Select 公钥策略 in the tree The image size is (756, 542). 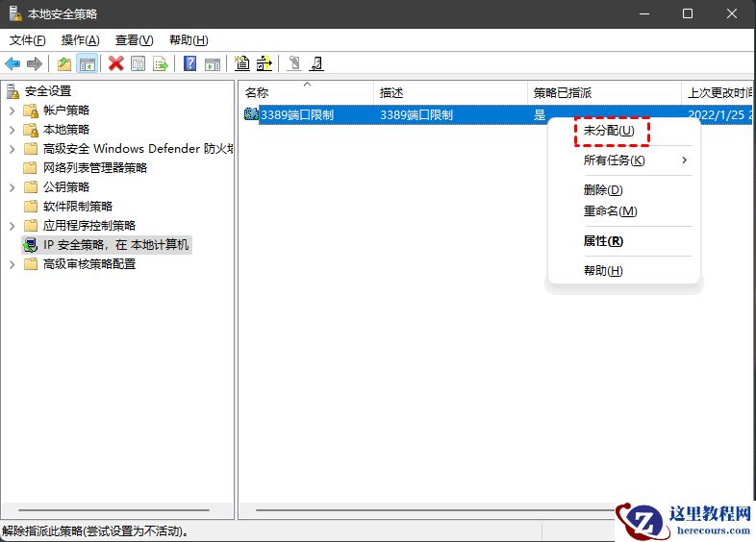(x=66, y=187)
